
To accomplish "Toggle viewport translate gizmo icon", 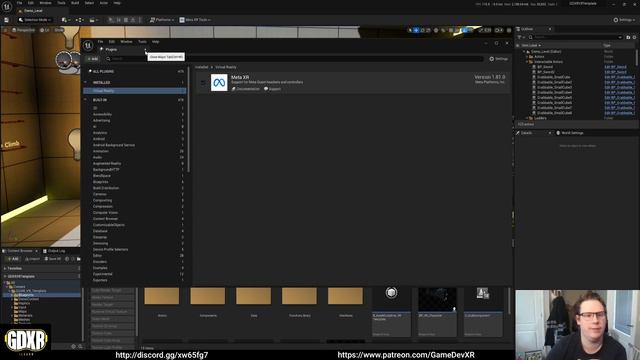I will click(416, 30).
